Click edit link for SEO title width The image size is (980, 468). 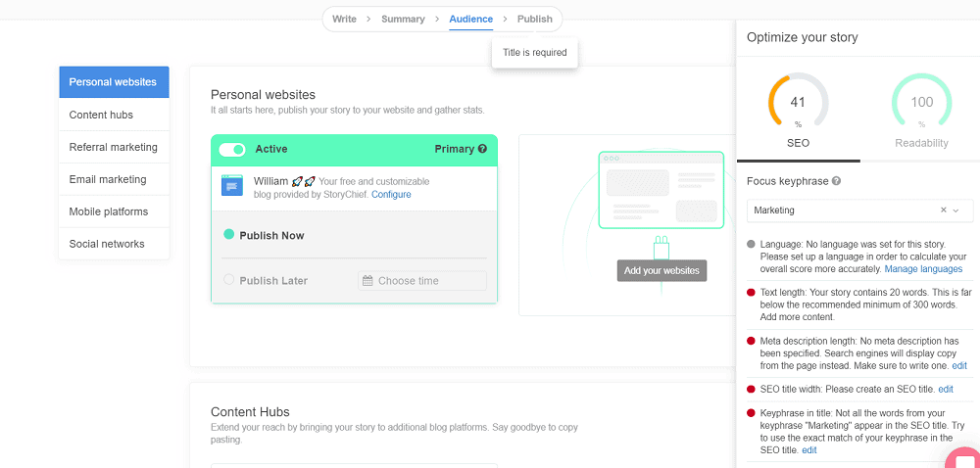tap(946, 389)
